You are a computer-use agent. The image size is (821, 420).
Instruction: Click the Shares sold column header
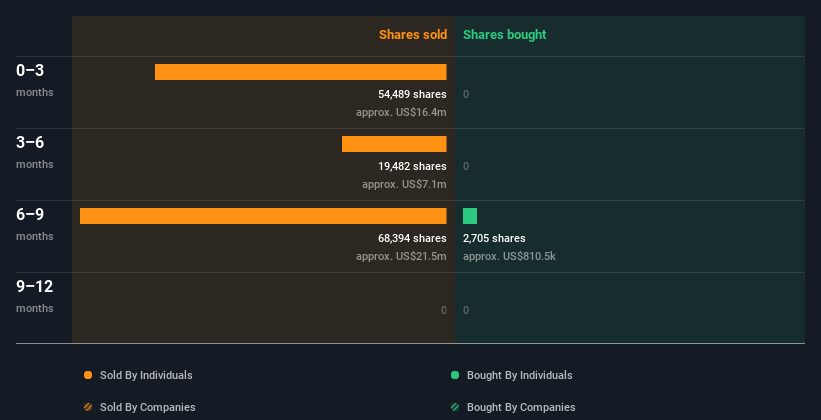[x=413, y=35]
